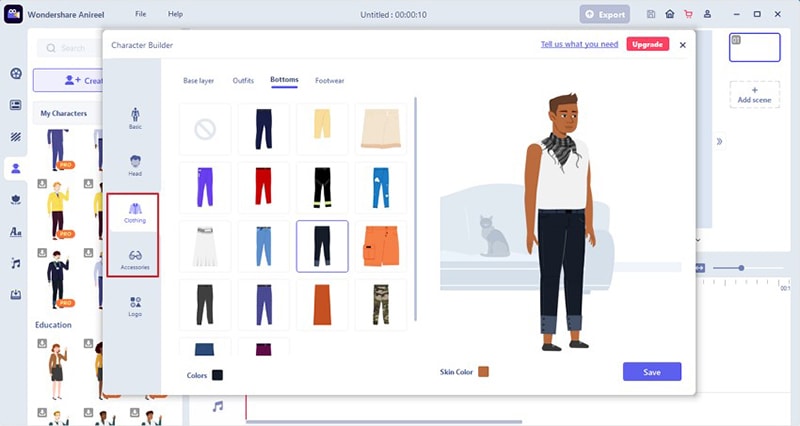Click the music note track icon in timeline
Image resolution: width=800 pixels, height=426 pixels.
(218, 406)
